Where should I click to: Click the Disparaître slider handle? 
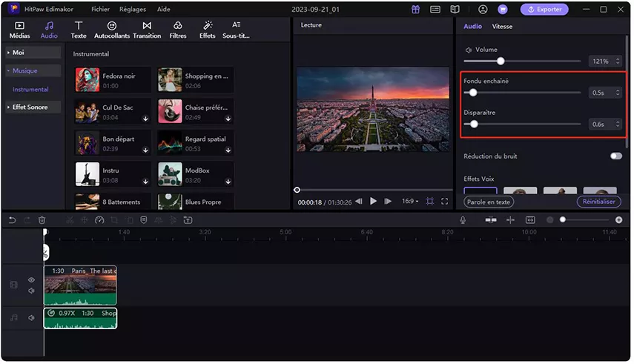pos(474,124)
